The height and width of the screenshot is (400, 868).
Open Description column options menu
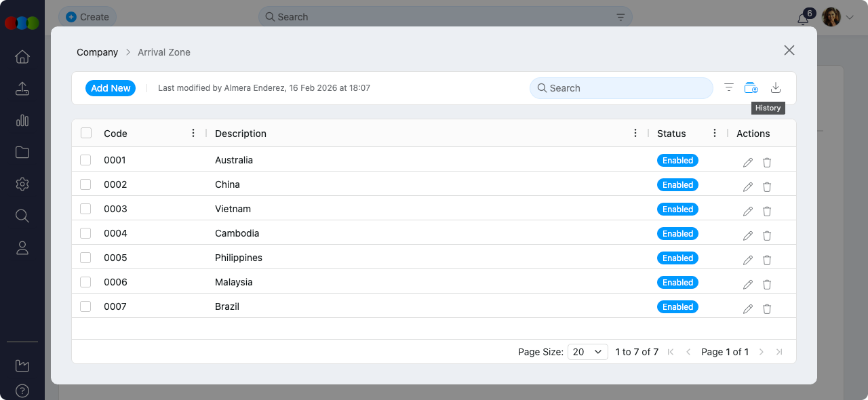point(635,133)
